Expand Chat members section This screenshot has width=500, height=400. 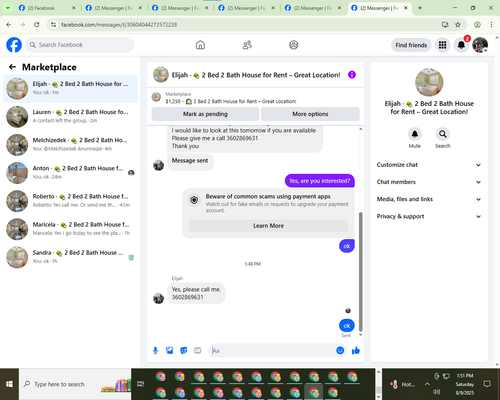[x=429, y=182]
